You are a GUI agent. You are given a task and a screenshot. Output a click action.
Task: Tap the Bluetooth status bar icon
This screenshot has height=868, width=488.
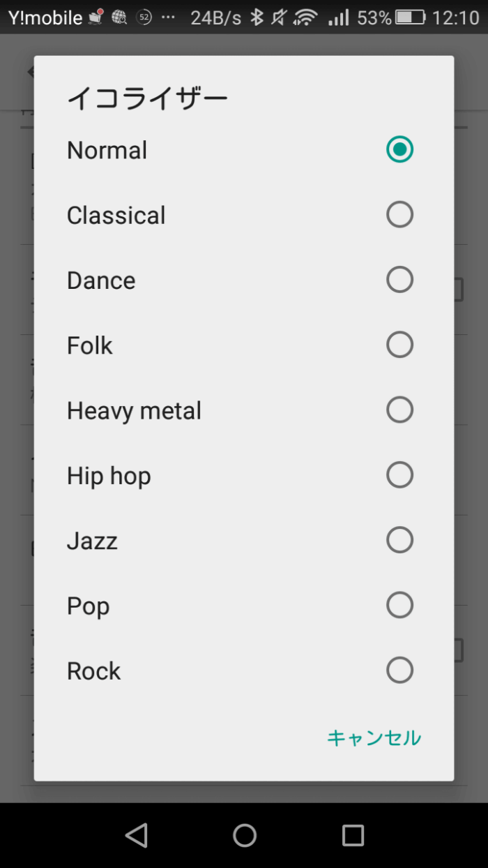tap(257, 17)
